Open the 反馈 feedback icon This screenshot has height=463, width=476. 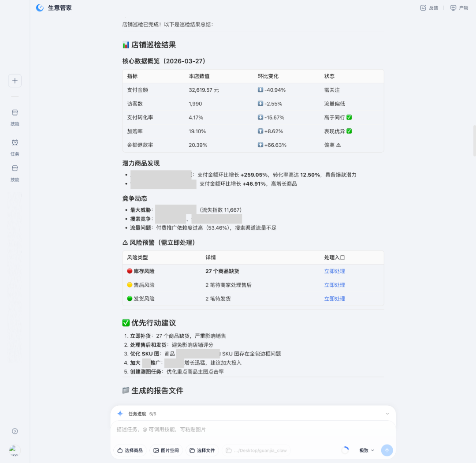423,7
